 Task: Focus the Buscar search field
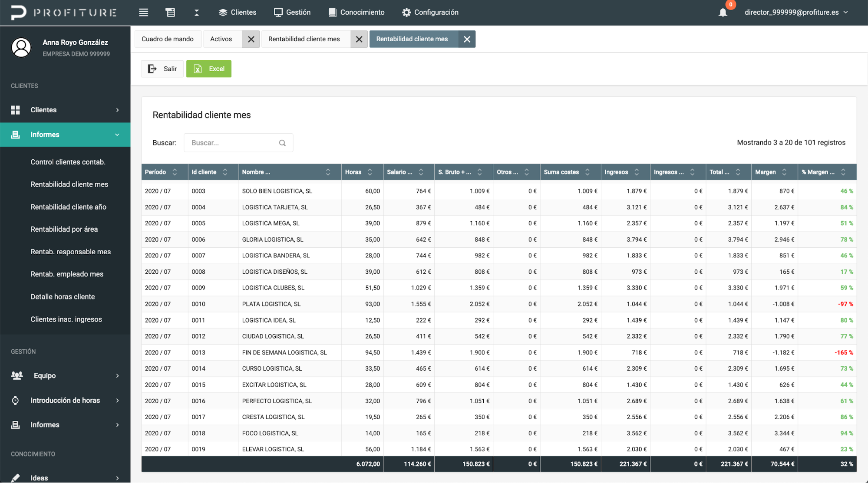point(238,143)
